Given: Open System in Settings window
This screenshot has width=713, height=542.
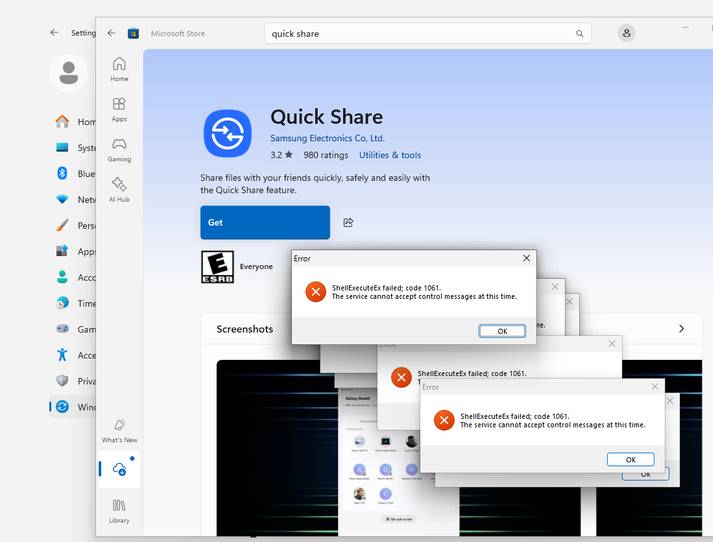Looking at the screenshot, I should click(x=75, y=147).
